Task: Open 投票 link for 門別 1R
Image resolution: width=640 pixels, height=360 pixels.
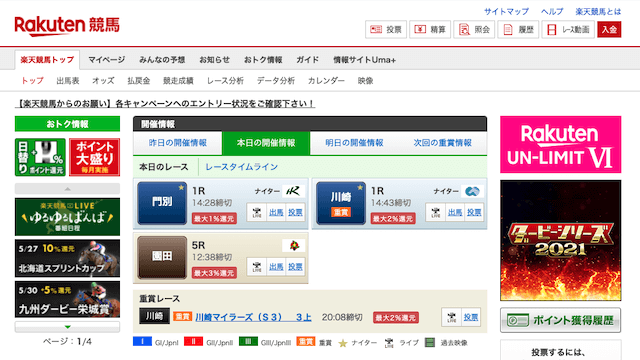Action: pyautogui.click(x=296, y=213)
